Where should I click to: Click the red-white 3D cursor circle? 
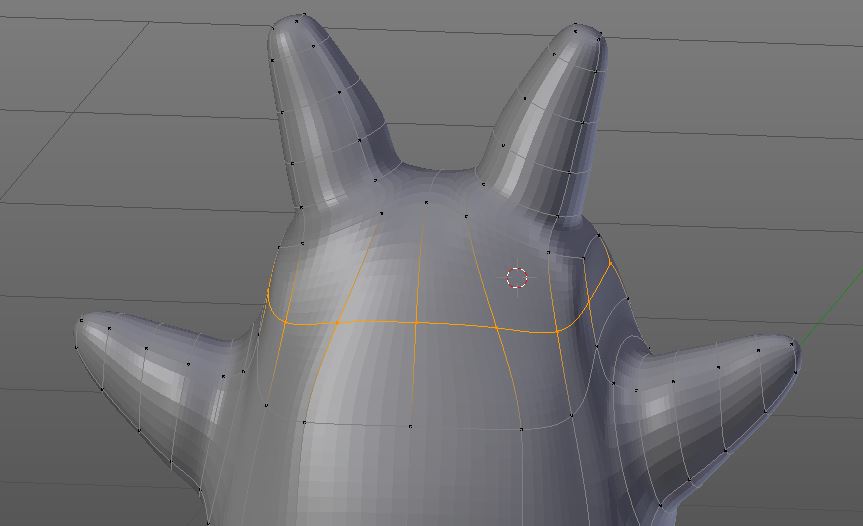point(516,278)
